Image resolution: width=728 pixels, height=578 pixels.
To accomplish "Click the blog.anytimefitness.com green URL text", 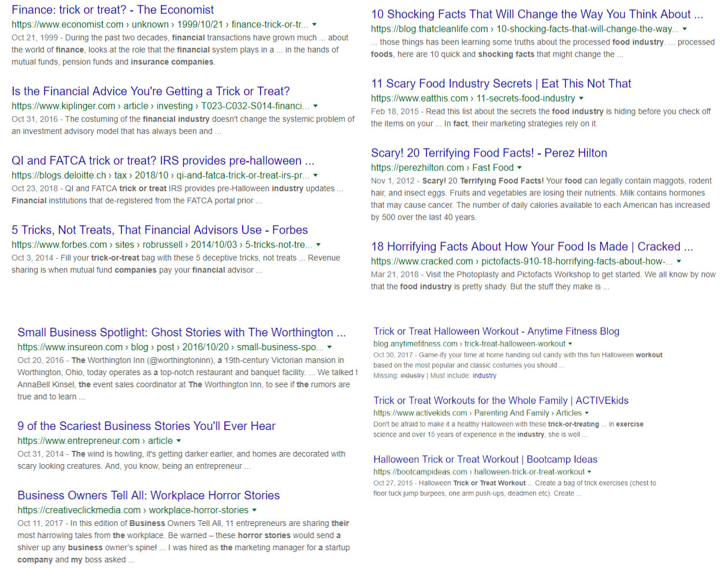I will pyautogui.click(x=469, y=344).
